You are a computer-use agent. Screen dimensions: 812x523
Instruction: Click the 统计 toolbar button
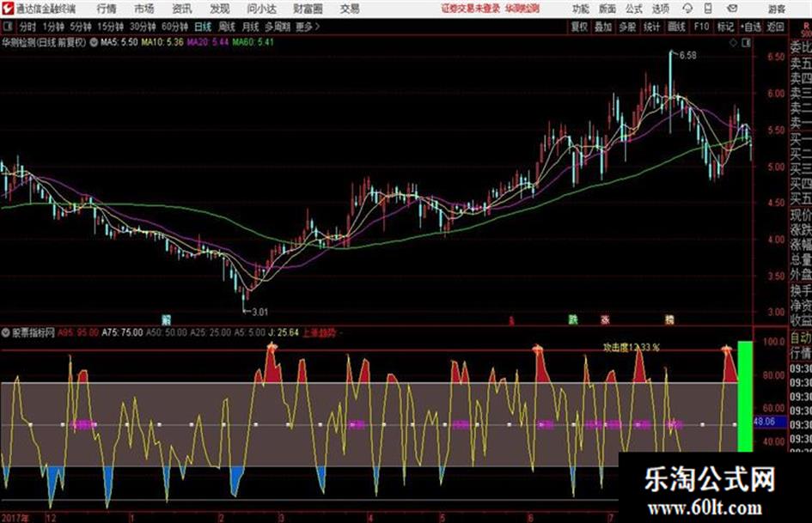tap(651, 27)
